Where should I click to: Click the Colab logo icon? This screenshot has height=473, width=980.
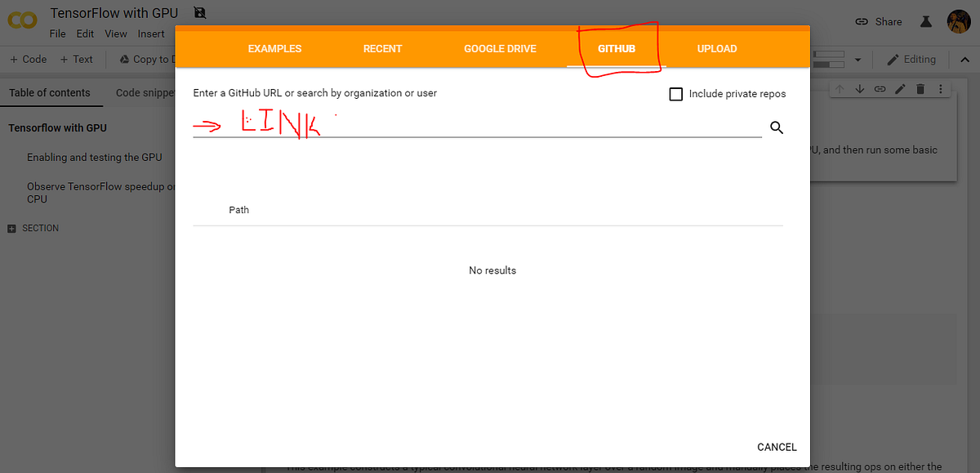pyautogui.click(x=21, y=21)
